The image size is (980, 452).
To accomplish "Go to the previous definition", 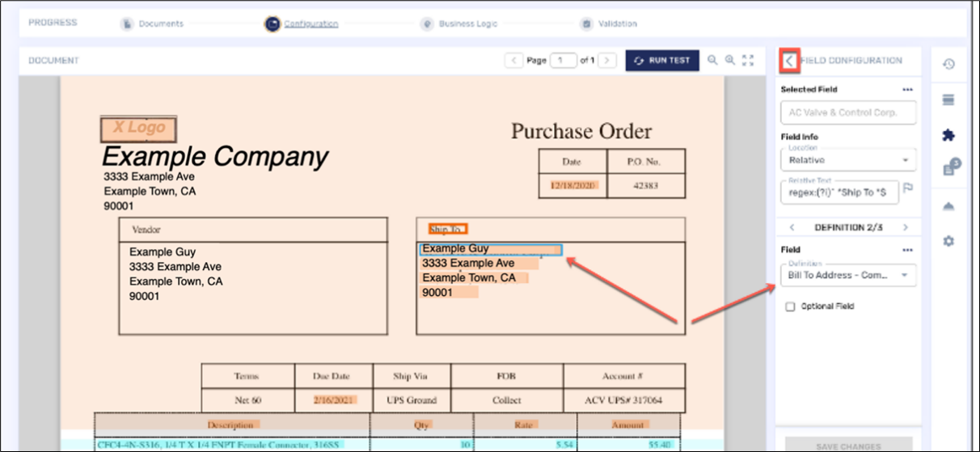I will [792, 228].
